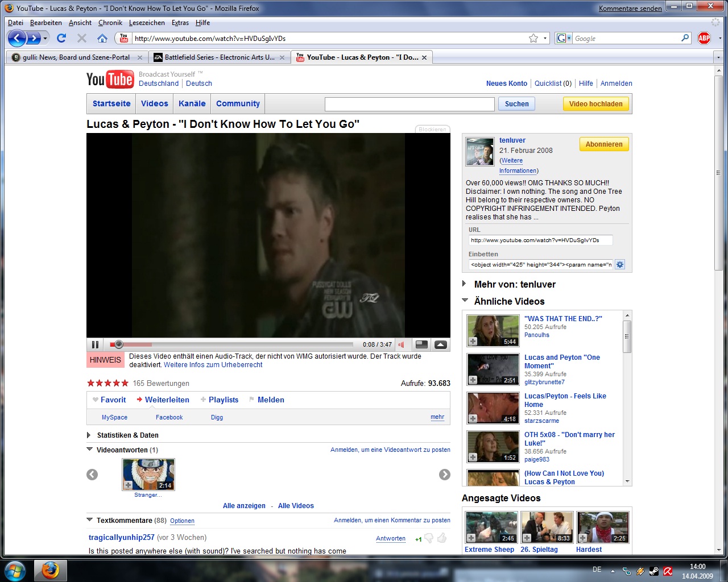
Task: Add 'Feels Like Home' video to quicklist
Action: click(x=473, y=419)
